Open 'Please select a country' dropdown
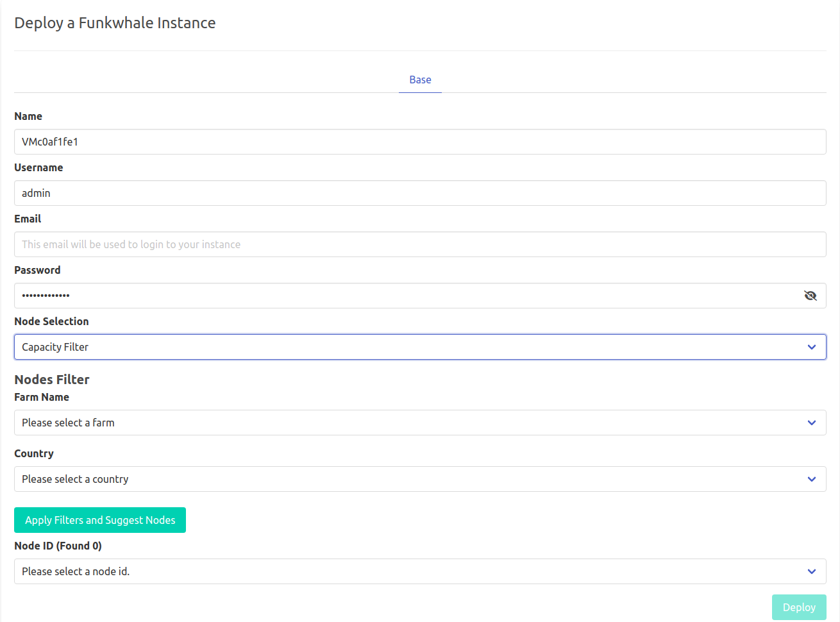 410,479
